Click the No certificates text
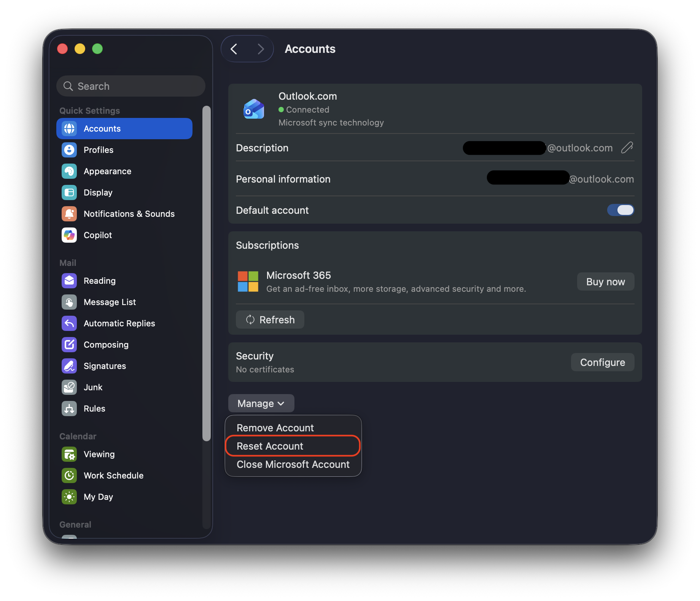700x601 pixels. 265,369
